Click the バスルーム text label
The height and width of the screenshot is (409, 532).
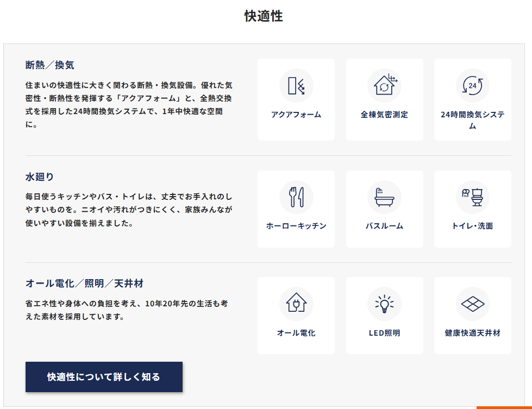click(x=384, y=226)
